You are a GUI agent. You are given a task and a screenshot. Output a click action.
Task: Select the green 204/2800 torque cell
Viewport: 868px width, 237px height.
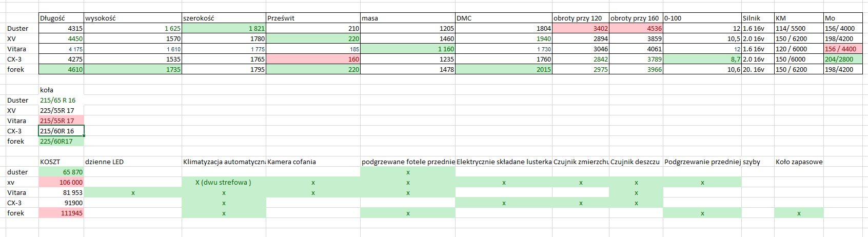[x=843, y=59]
